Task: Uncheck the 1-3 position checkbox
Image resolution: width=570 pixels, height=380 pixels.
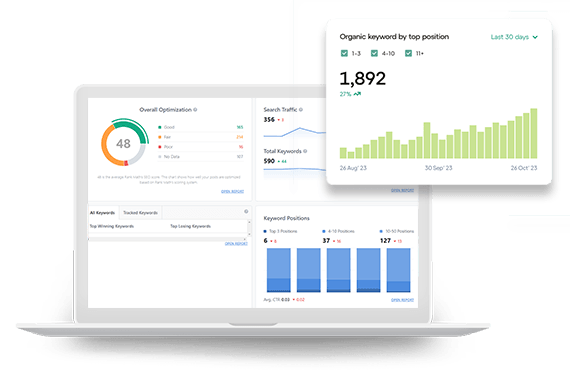Action: pyautogui.click(x=344, y=53)
